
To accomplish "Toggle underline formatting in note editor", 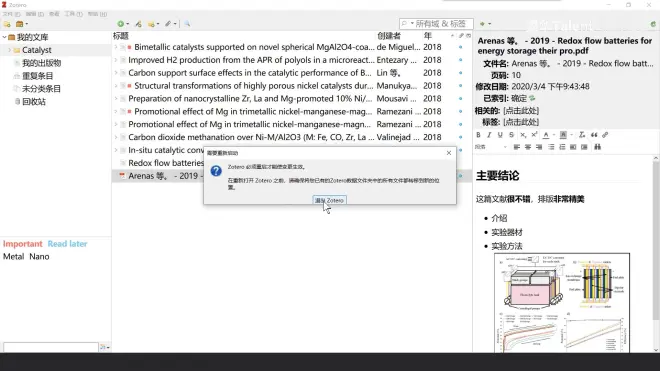I will (500, 135).
